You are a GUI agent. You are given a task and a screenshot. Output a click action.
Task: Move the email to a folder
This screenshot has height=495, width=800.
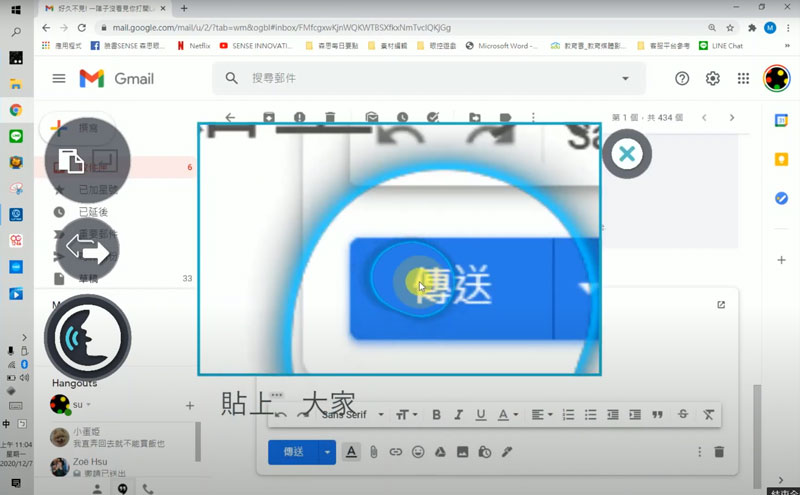(x=474, y=117)
